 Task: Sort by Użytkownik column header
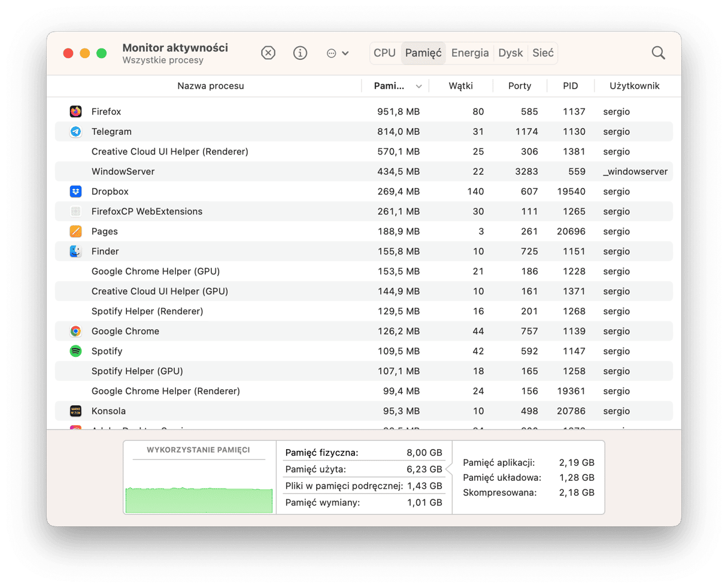click(635, 86)
